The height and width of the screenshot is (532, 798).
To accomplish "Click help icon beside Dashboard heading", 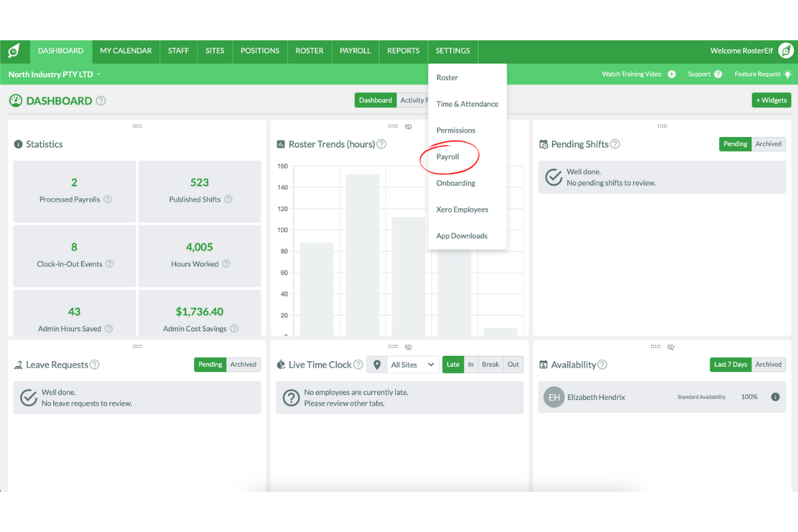I will click(x=101, y=101).
